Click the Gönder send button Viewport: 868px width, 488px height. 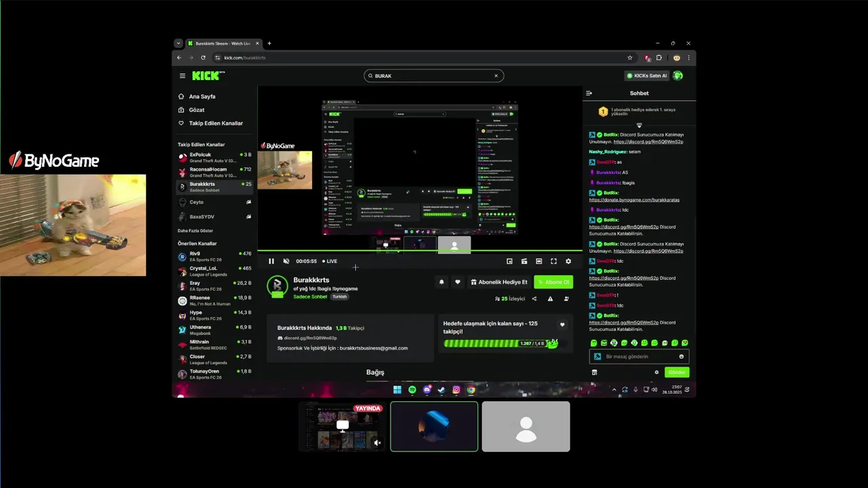pyautogui.click(x=677, y=372)
